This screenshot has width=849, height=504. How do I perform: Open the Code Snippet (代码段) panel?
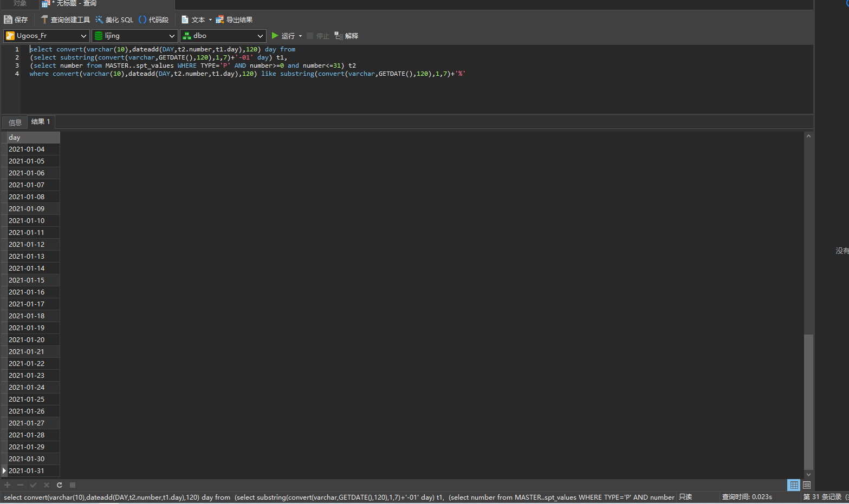[x=154, y=19]
